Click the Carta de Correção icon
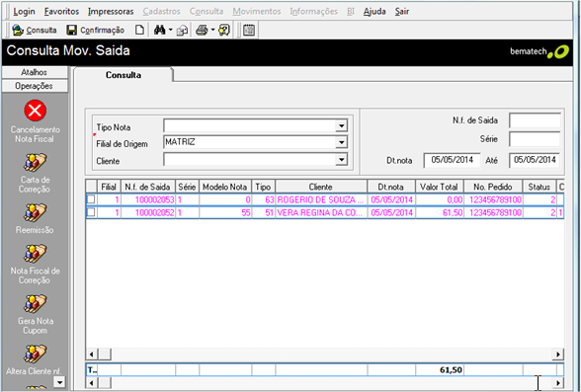This screenshot has width=581, height=392. click(x=36, y=163)
